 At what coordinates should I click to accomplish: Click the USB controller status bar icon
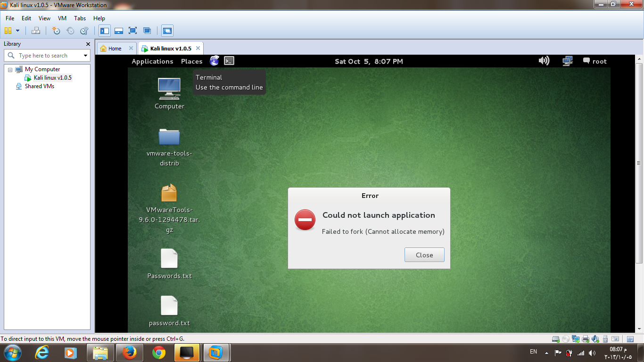pos(605,339)
